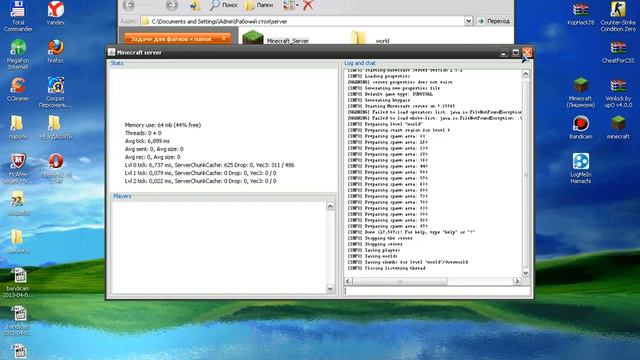The image size is (640, 360).
Task: Go back in the Explorer window
Action: click(129, 5)
